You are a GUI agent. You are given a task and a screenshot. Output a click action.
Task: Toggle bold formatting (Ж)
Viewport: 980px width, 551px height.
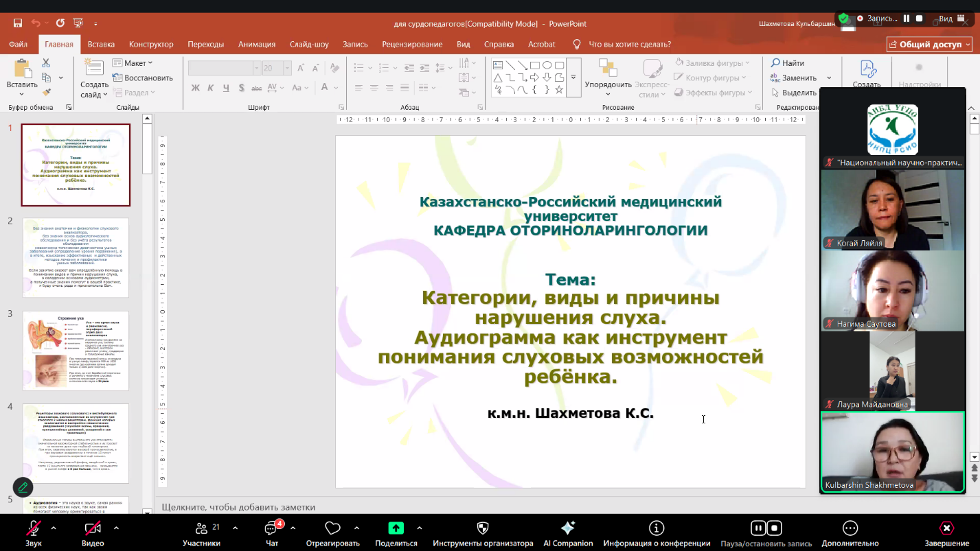click(196, 88)
